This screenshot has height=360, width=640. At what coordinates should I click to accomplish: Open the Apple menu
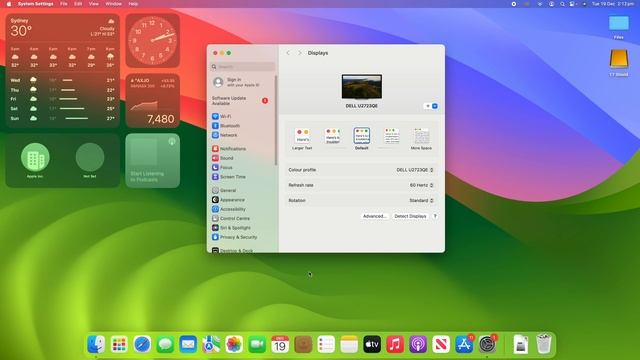tap(9, 4)
